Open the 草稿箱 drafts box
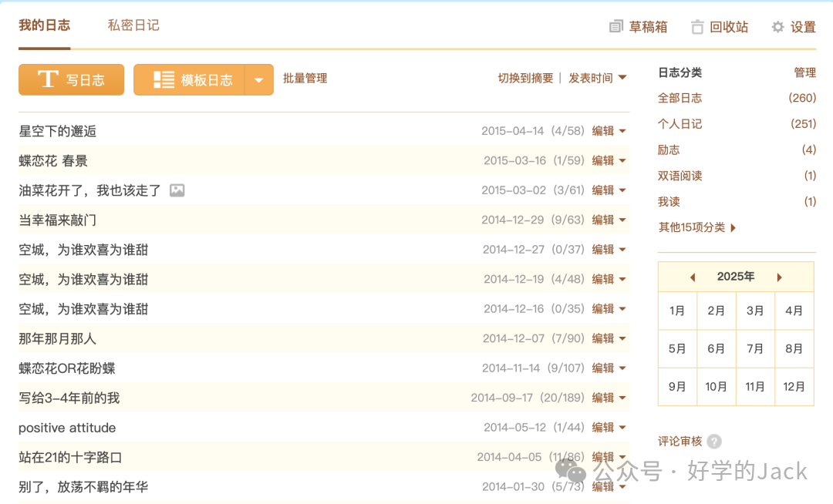The width and height of the screenshot is (833, 504). [638, 26]
